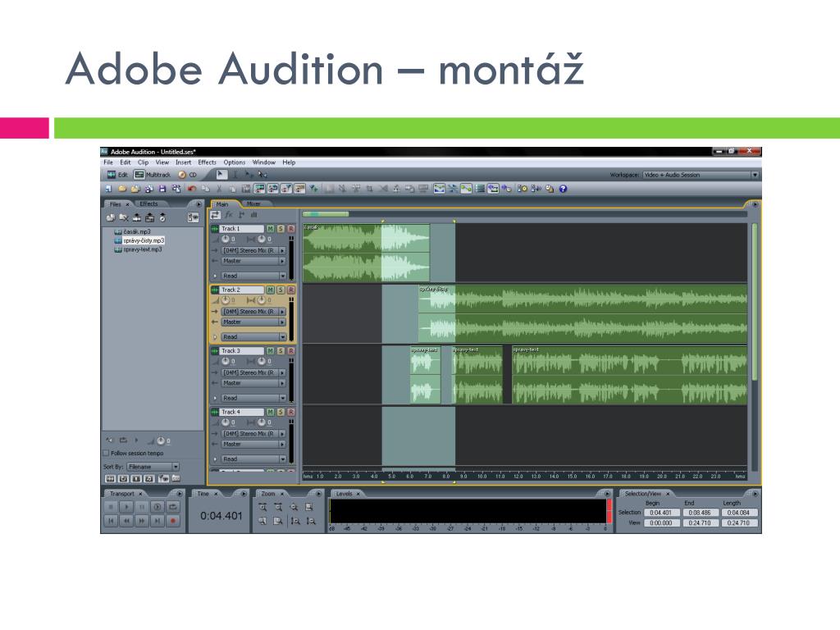Screen dimensions: 840x630
Task: Click the Stop button in Transport
Action: pos(111,507)
